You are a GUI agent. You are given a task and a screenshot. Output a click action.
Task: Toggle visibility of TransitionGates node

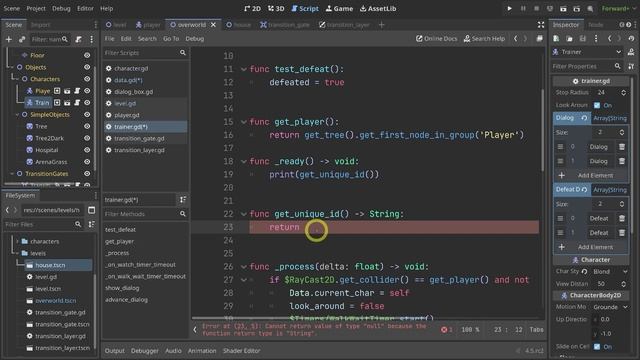(x=87, y=173)
